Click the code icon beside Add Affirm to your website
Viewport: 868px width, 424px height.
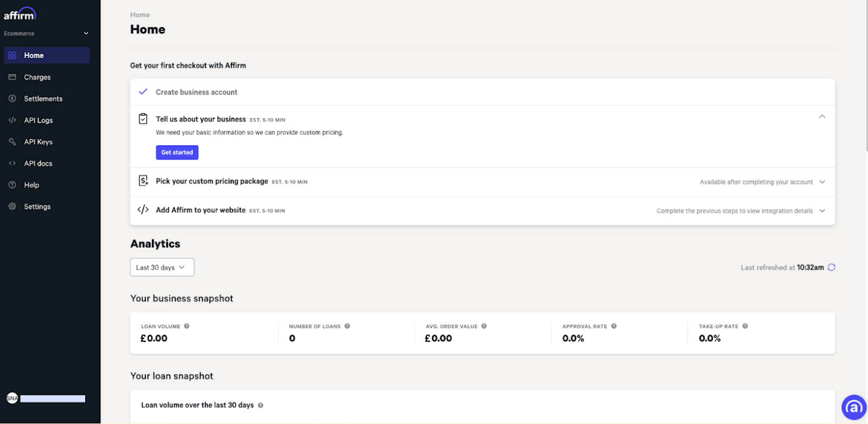pos(143,210)
